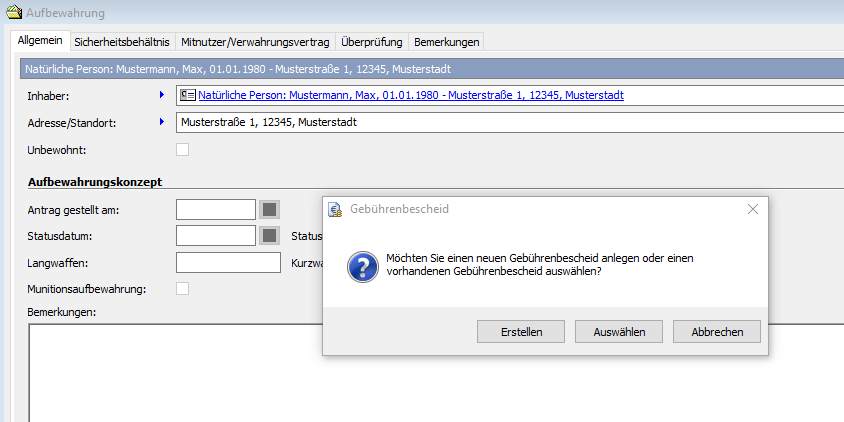
Task: Select the Überprüfung tab
Action: click(x=371, y=42)
